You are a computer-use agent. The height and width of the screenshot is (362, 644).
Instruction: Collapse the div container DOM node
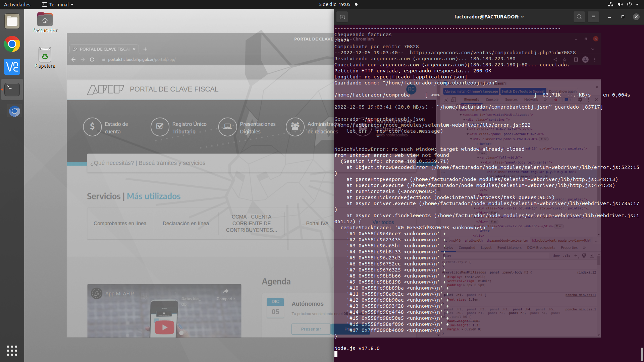tap(464, 120)
